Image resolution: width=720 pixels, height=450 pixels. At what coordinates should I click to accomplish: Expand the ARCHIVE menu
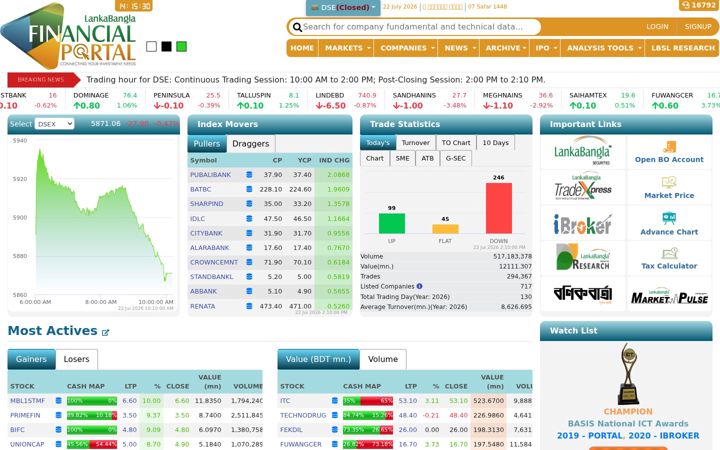505,48
